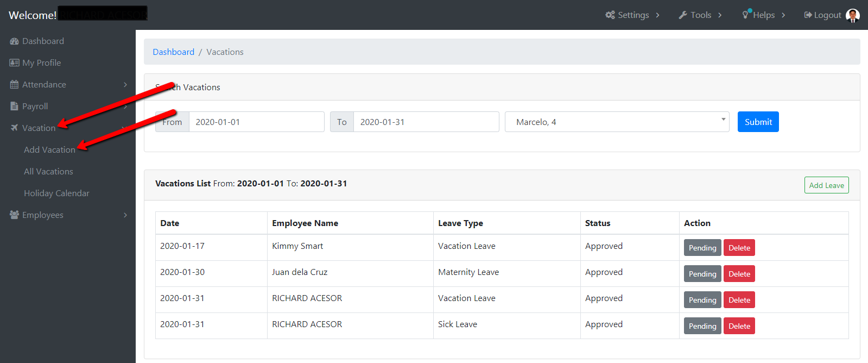Viewport: 868px width, 363px height.
Task: Click the Tools wrench icon
Action: 683,15
